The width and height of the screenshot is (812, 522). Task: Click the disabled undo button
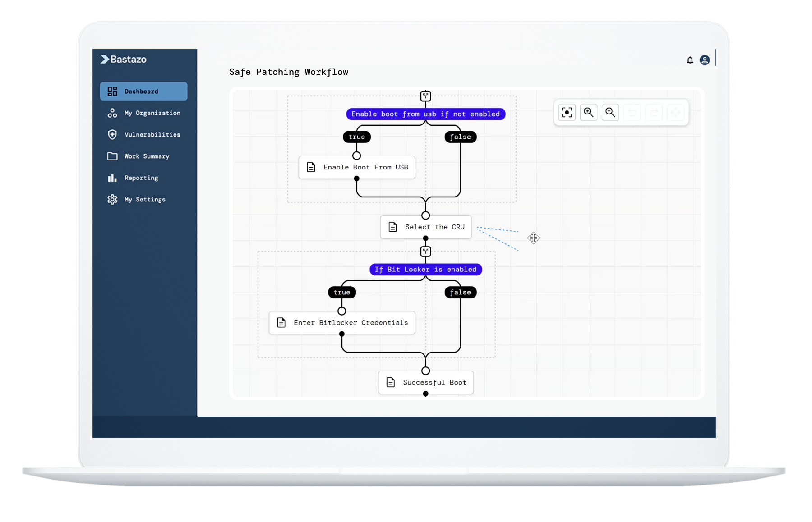[632, 112]
